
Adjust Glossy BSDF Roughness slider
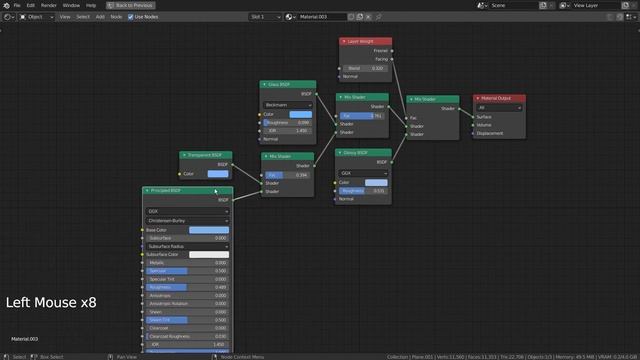[x=363, y=191]
